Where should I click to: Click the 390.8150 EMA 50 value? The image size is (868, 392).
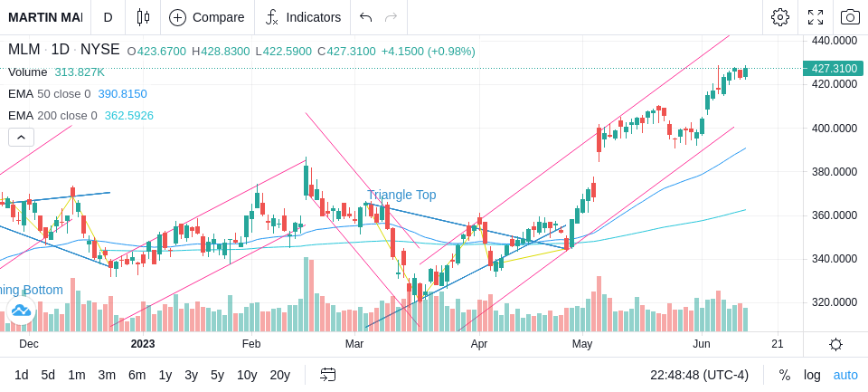122,94
